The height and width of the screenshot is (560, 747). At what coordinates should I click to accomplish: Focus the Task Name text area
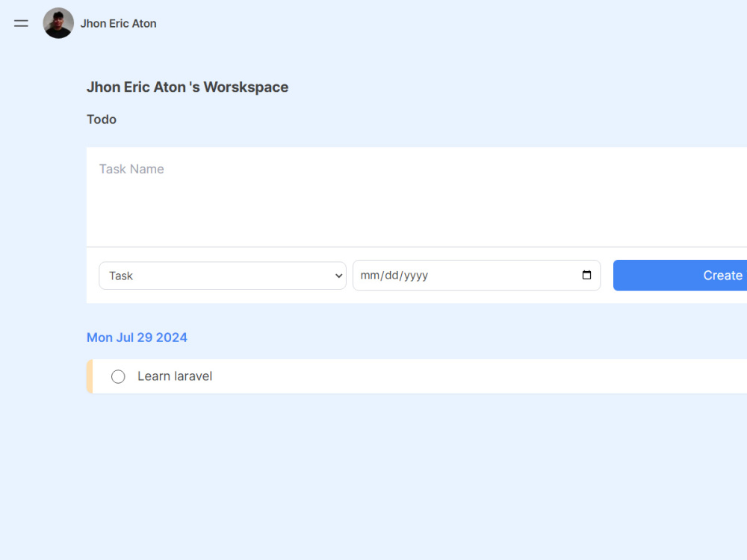(x=416, y=196)
